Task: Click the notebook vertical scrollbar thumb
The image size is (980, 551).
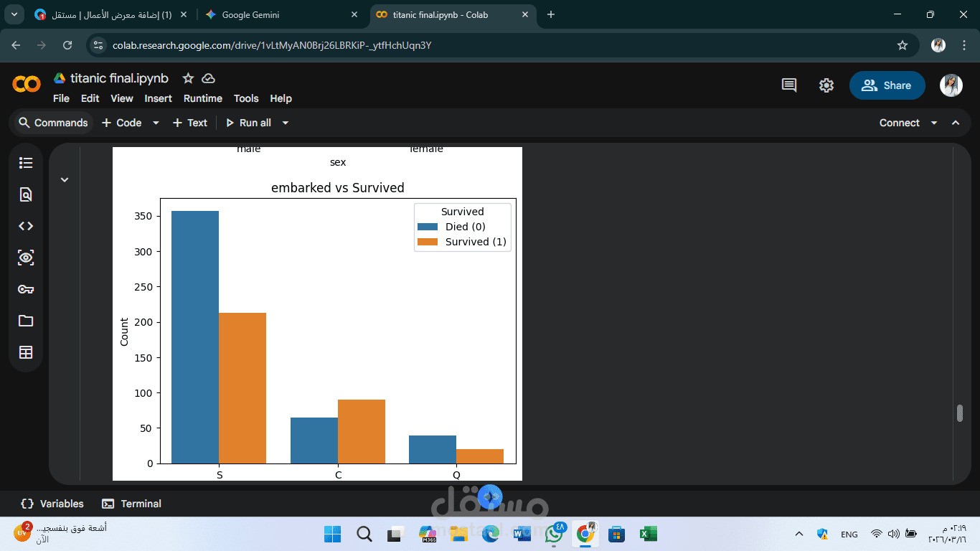Action: pos(959,413)
